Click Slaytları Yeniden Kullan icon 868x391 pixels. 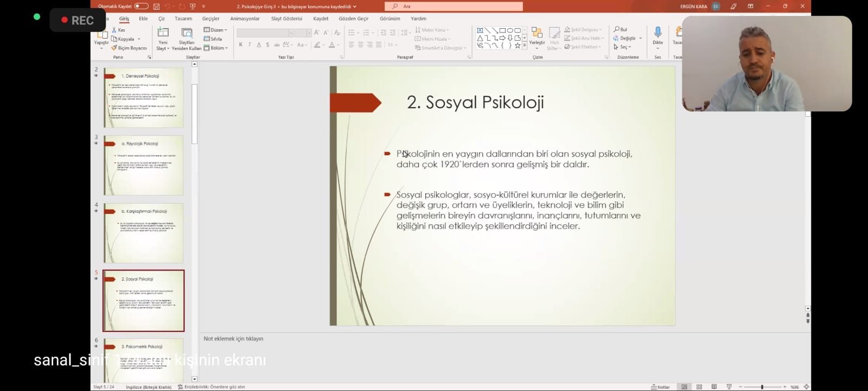(x=187, y=33)
